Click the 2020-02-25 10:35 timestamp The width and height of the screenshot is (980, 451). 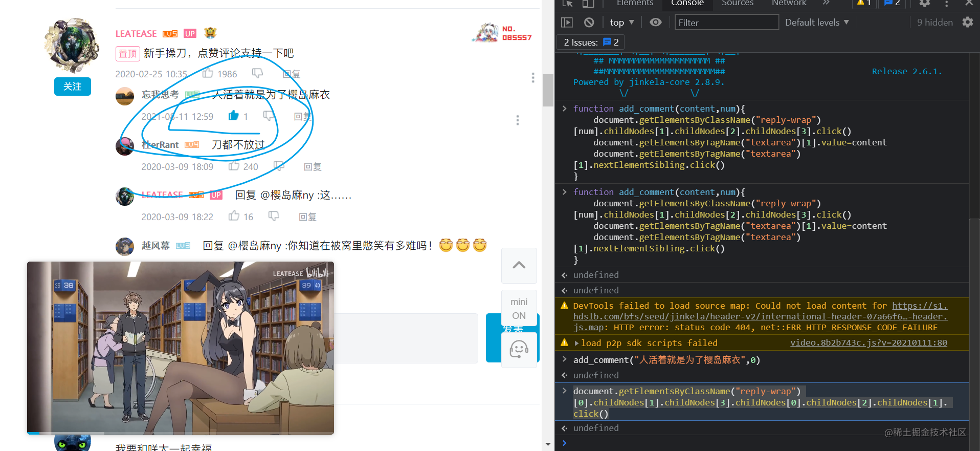coord(151,74)
